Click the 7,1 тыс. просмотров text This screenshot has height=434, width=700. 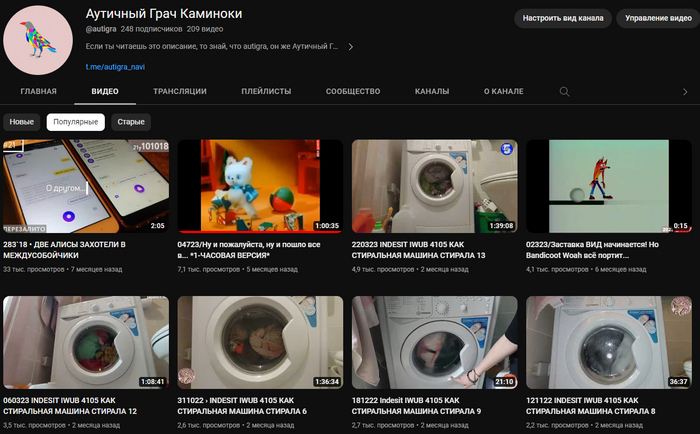point(208,270)
